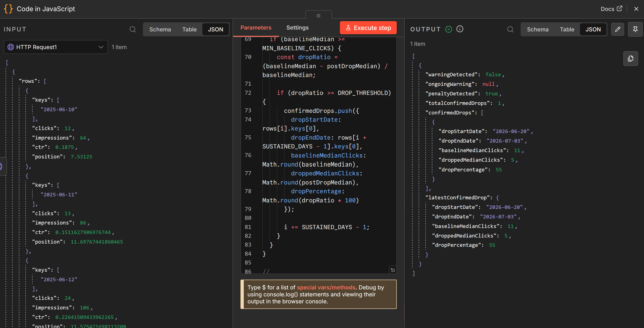644x328 pixels.
Task: Click the "confirmedDrops" key in output
Action: click(451, 112)
